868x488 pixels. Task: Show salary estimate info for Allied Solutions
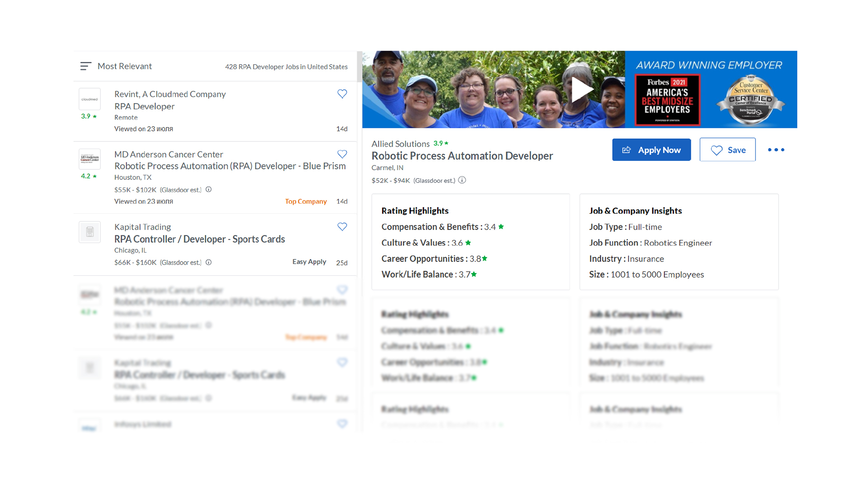coord(462,180)
